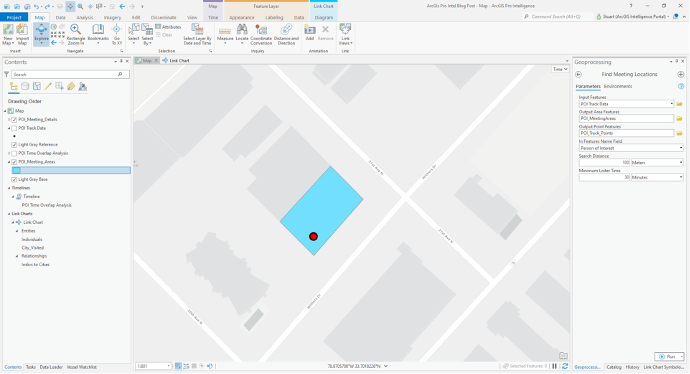Toggle POI Track Data layer visibility
This screenshot has width=690, height=374.
coord(14,128)
